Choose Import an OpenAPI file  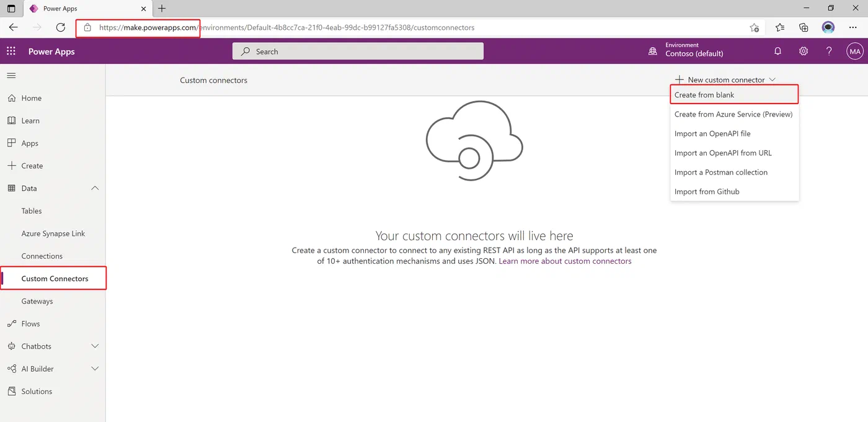coord(734,133)
